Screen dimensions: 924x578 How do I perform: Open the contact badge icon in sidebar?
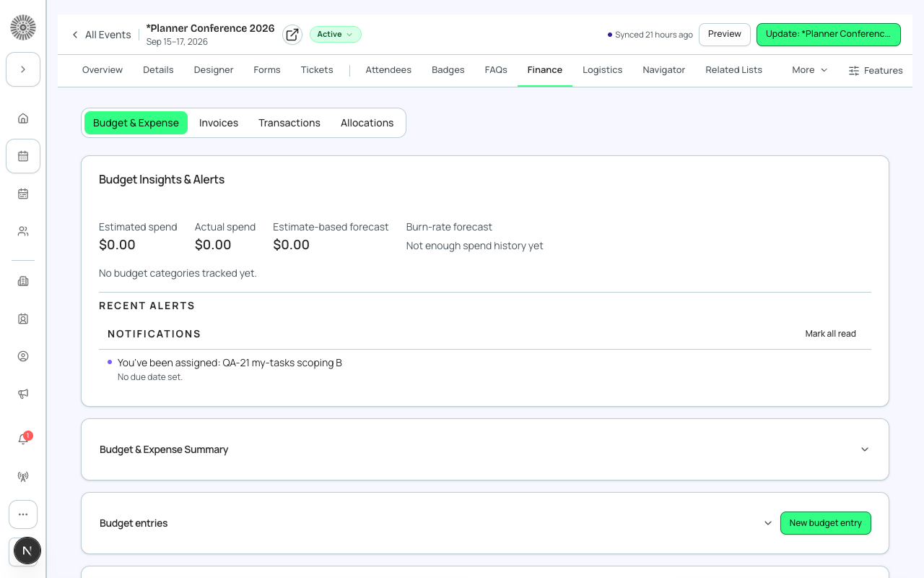click(x=23, y=319)
